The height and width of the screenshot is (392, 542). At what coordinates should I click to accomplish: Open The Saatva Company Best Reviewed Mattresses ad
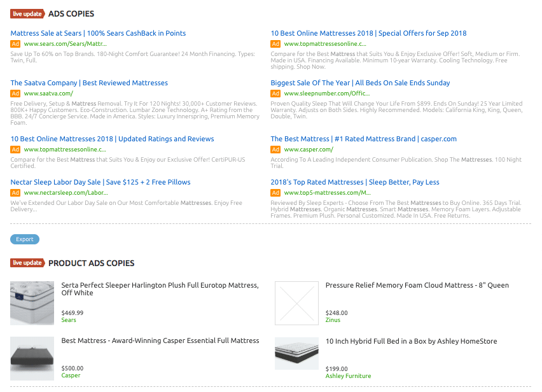89,83
